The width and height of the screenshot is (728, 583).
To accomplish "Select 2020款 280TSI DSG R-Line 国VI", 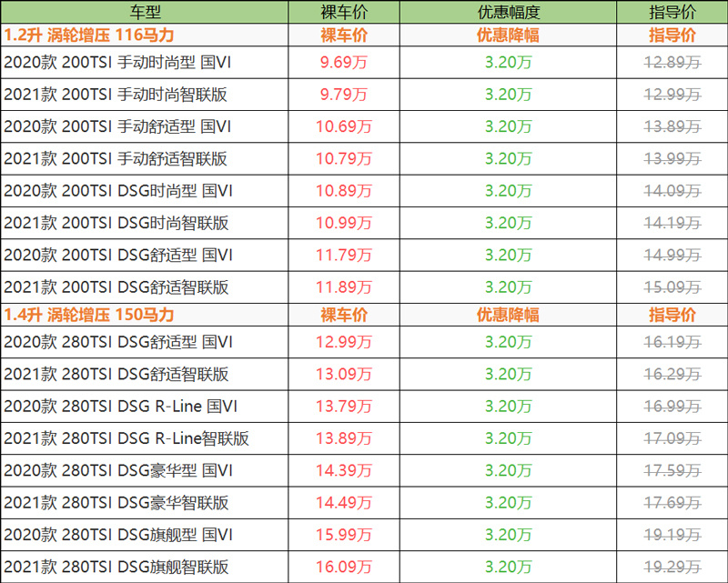I will pyautogui.click(x=121, y=407).
